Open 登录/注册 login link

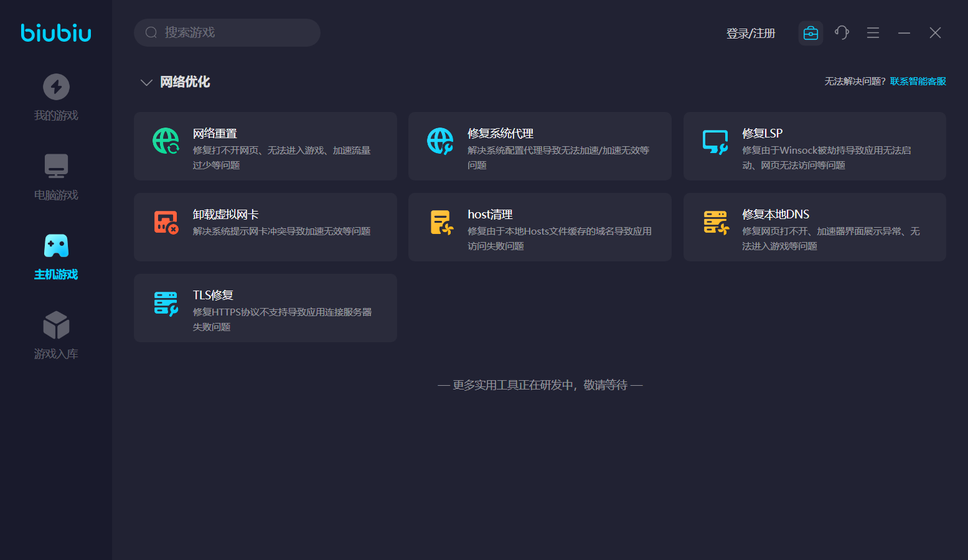coord(751,33)
